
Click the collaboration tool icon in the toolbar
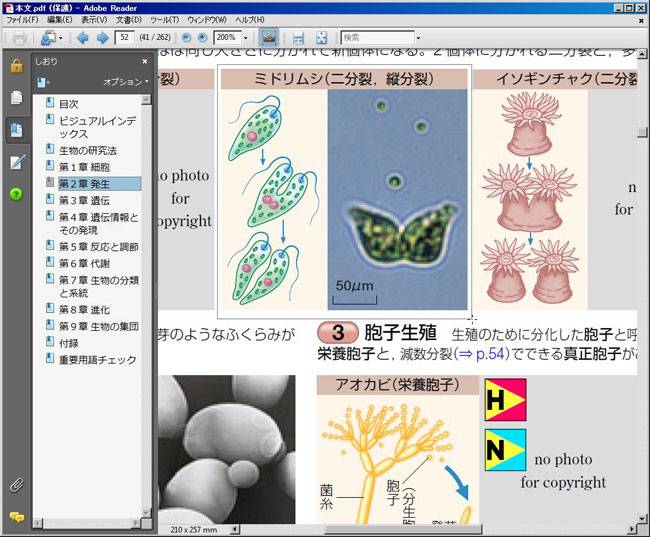pyautogui.click(x=48, y=38)
